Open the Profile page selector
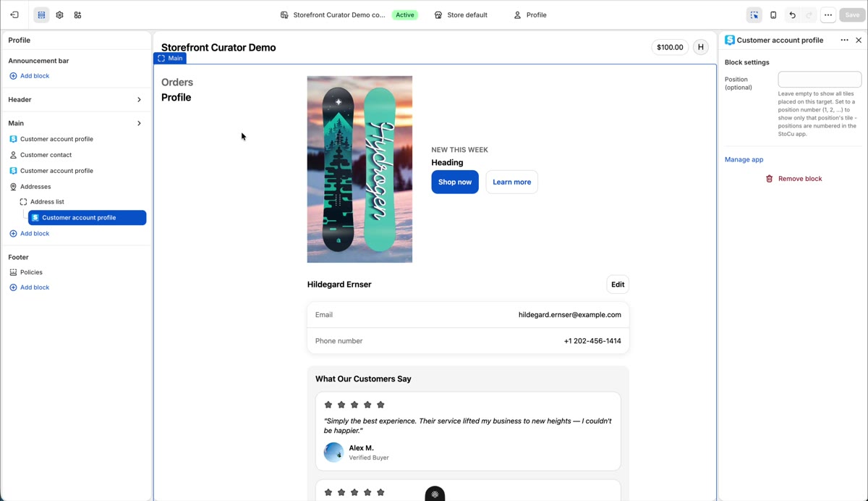Image resolution: width=868 pixels, height=501 pixels. (x=530, y=15)
